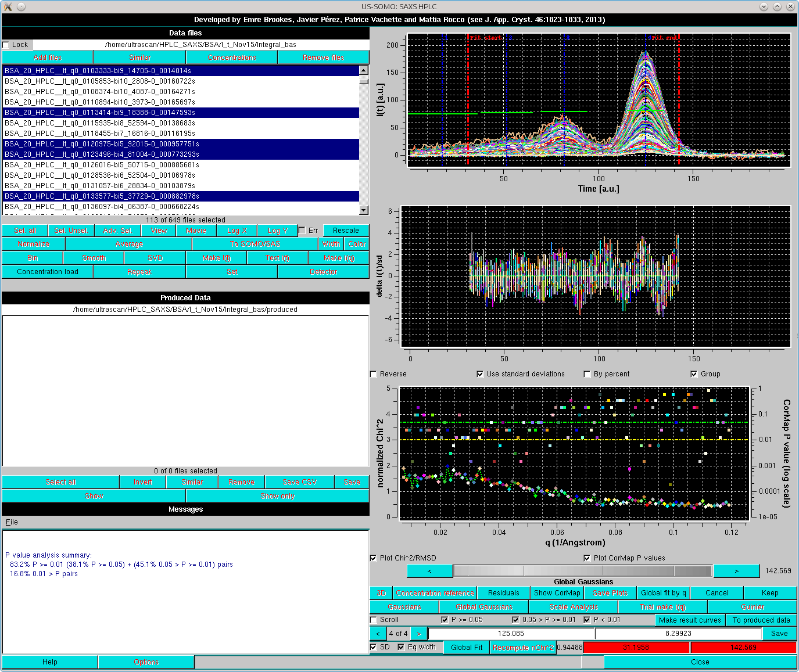Click the q-value slider track
Image resolution: width=799 pixels, height=672 pixels.
pos(582,571)
